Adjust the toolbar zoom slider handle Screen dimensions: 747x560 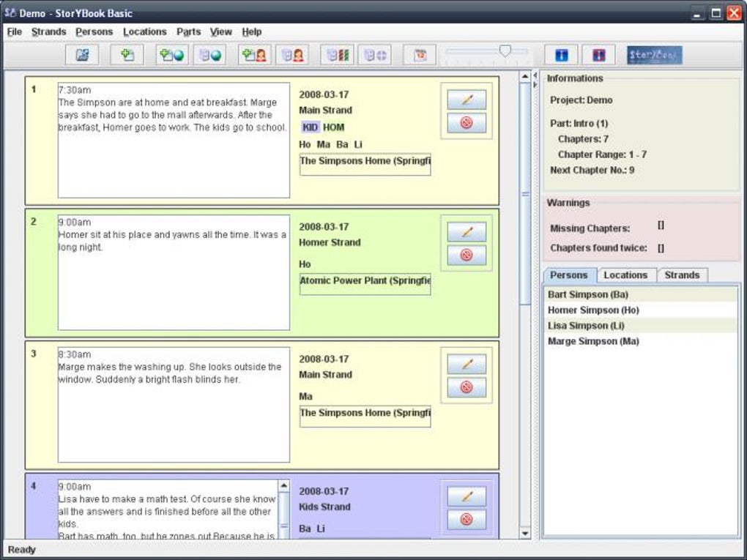(505, 51)
